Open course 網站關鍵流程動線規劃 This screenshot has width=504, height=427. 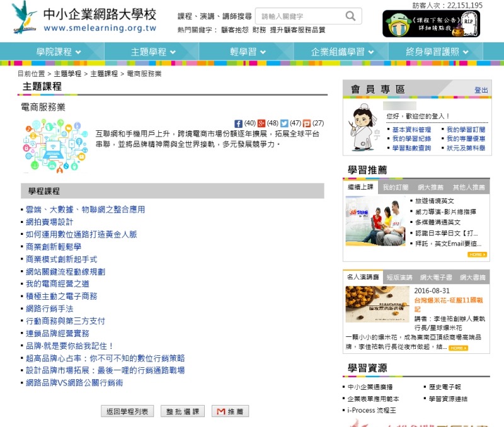(x=66, y=272)
